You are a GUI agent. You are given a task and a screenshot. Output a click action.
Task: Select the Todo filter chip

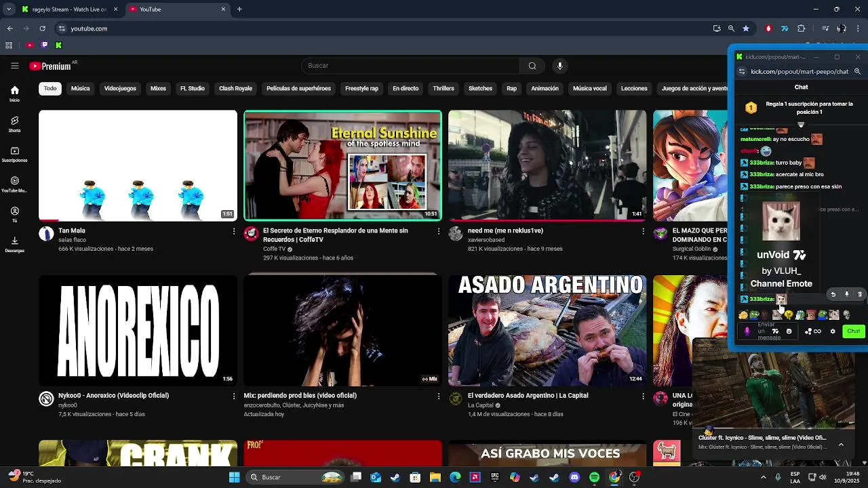tap(50, 88)
